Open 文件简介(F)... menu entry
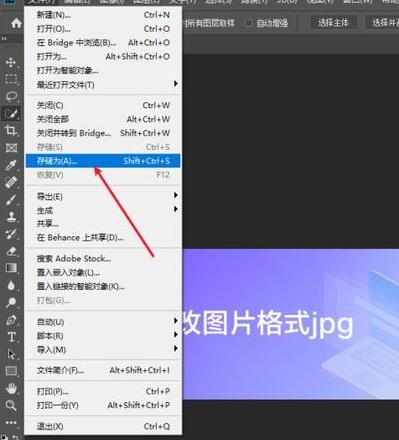This screenshot has width=399, height=440. 103,370
